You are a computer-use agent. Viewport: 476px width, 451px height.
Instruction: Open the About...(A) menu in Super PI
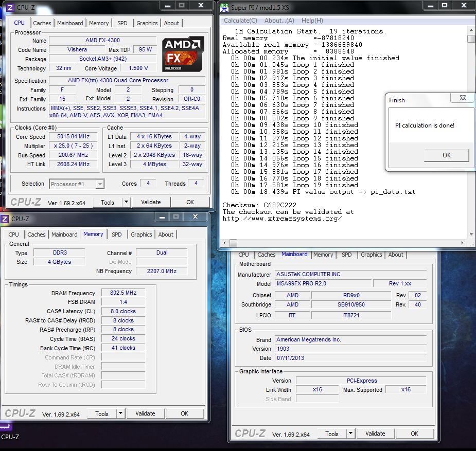coord(279,21)
